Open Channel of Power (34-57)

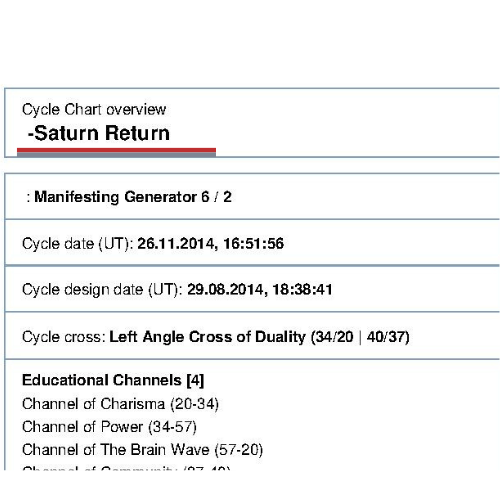109,427
